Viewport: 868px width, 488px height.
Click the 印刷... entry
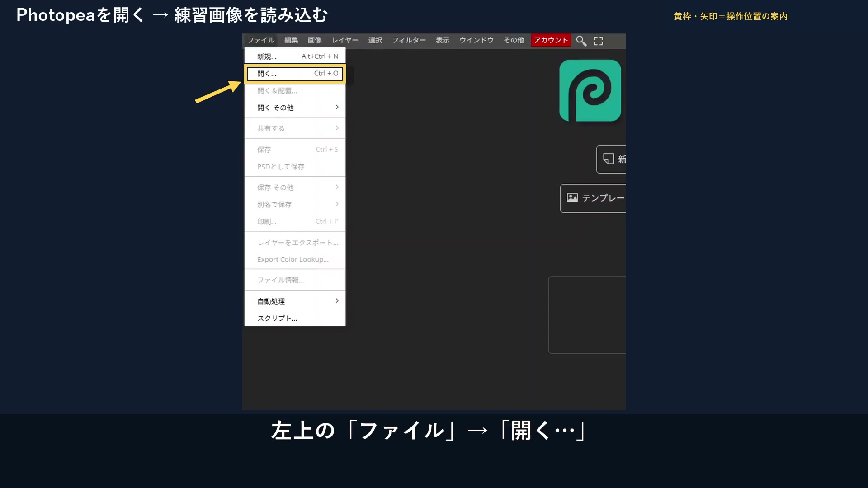pyautogui.click(x=295, y=221)
